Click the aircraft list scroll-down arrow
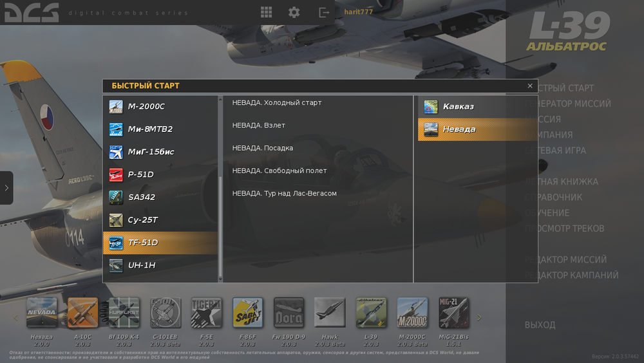Viewport: 644px width, 363px height. [220, 279]
